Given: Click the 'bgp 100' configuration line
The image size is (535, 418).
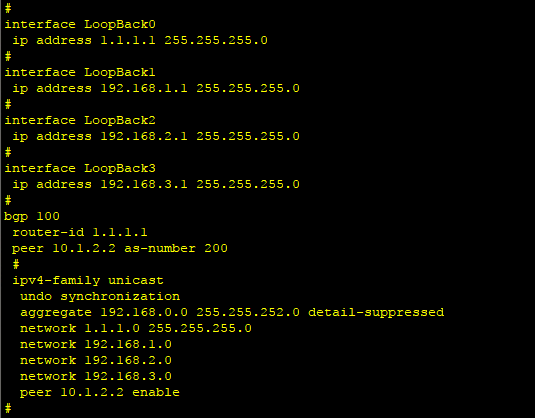Looking at the screenshot, I should click(x=32, y=217).
